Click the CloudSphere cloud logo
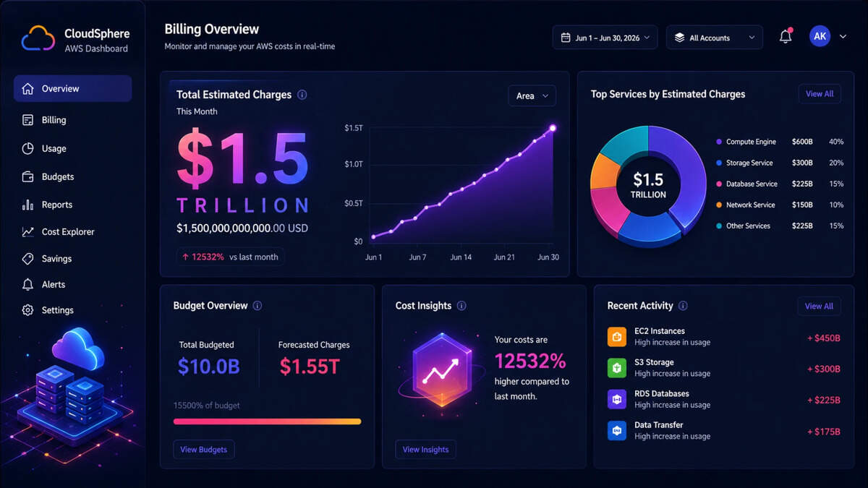Viewport: 868px width, 488px height. [x=38, y=38]
